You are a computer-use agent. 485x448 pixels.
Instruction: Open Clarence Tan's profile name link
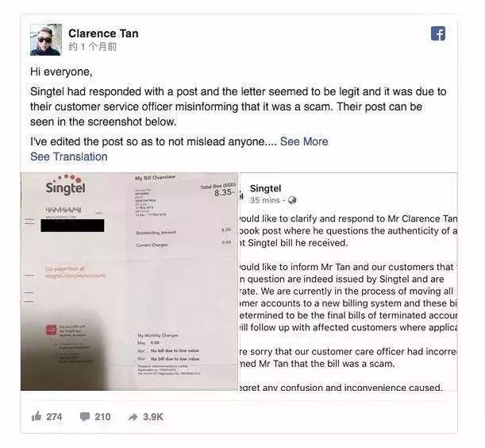(x=103, y=33)
